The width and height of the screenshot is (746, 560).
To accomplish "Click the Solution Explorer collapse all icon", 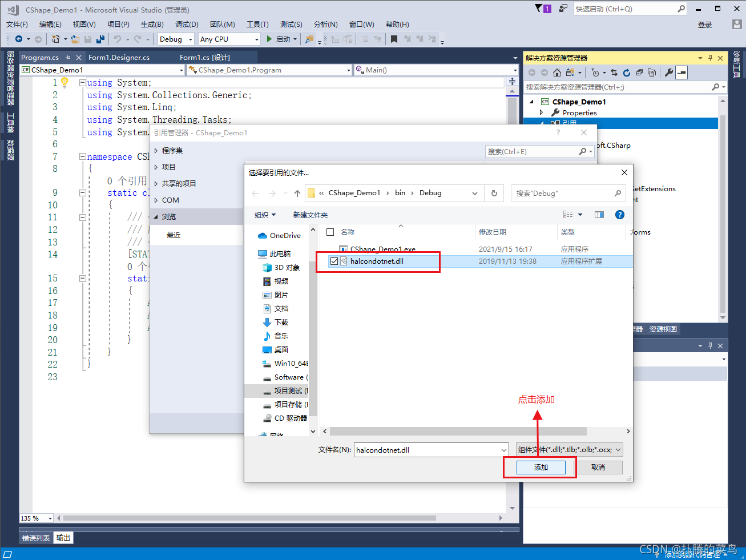I will coord(639,72).
